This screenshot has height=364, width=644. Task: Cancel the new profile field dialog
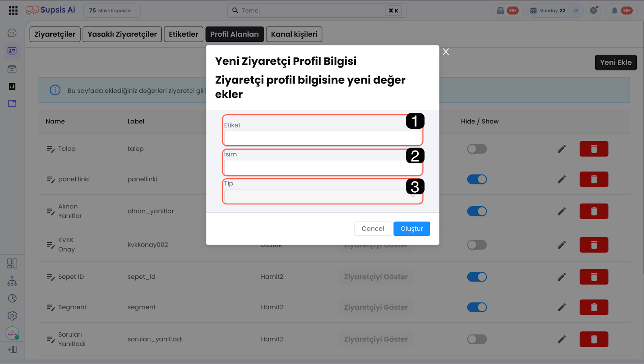pos(372,228)
